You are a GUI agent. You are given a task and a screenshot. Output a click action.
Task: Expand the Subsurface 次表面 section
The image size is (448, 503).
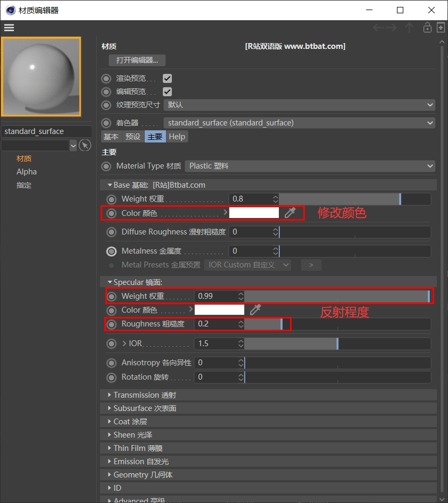110,408
